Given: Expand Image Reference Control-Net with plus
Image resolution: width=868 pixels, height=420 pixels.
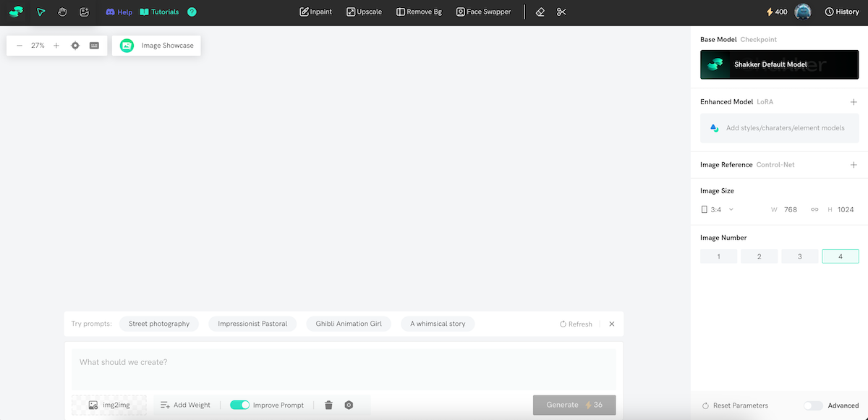Looking at the screenshot, I should [854, 165].
